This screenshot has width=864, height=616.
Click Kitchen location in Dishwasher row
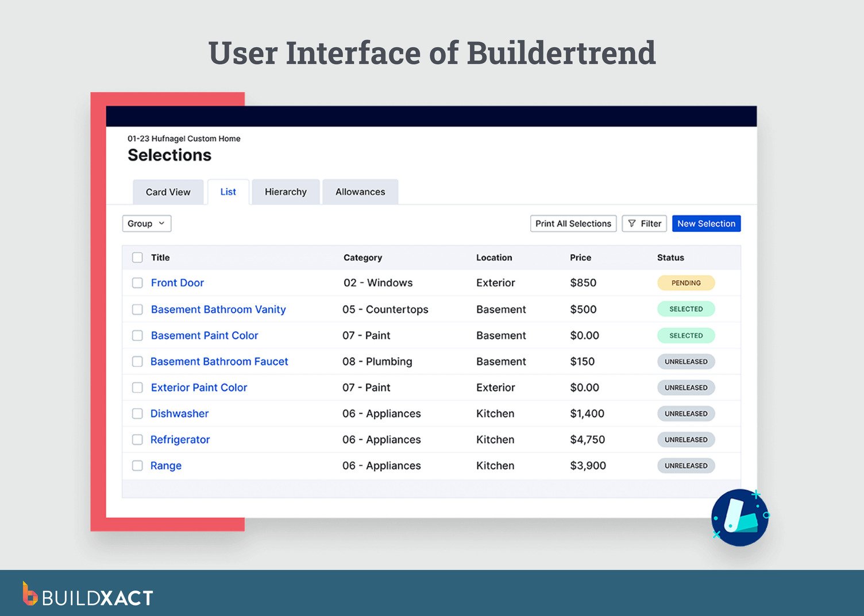(x=495, y=413)
